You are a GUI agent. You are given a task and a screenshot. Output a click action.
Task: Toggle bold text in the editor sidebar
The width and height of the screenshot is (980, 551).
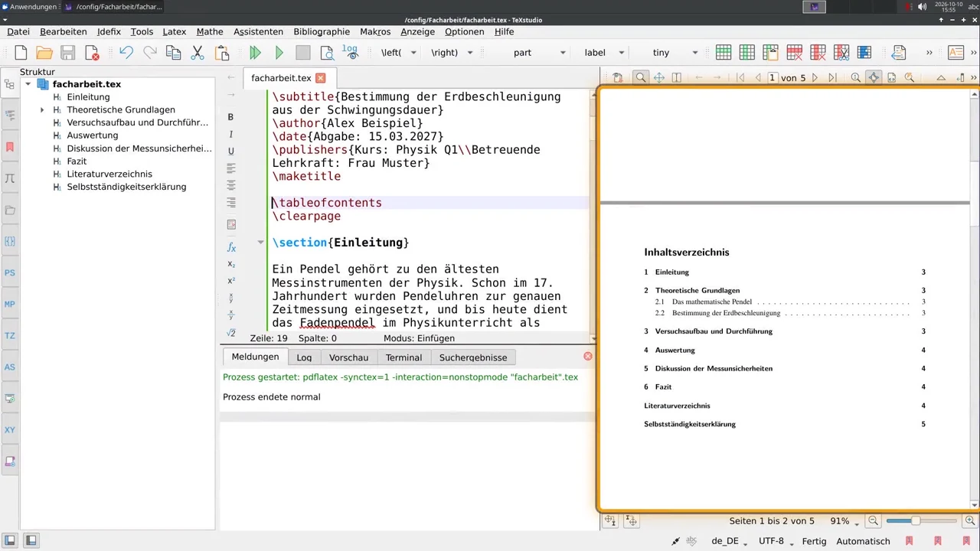(x=230, y=117)
